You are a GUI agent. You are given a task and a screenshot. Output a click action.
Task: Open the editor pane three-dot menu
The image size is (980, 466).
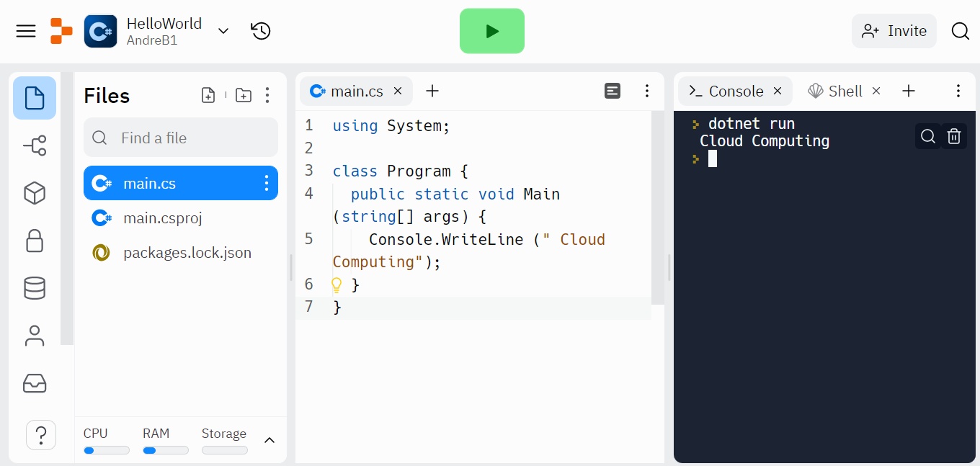pyautogui.click(x=647, y=91)
